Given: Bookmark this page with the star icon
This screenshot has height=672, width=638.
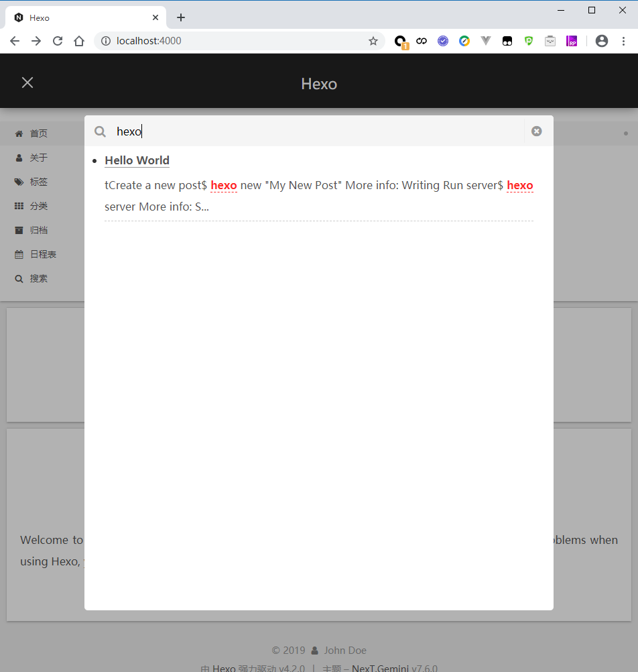Looking at the screenshot, I should tap(373, 41).
